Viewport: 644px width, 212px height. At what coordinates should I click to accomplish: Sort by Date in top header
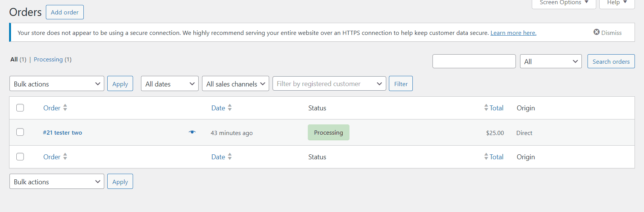[218, 108]
